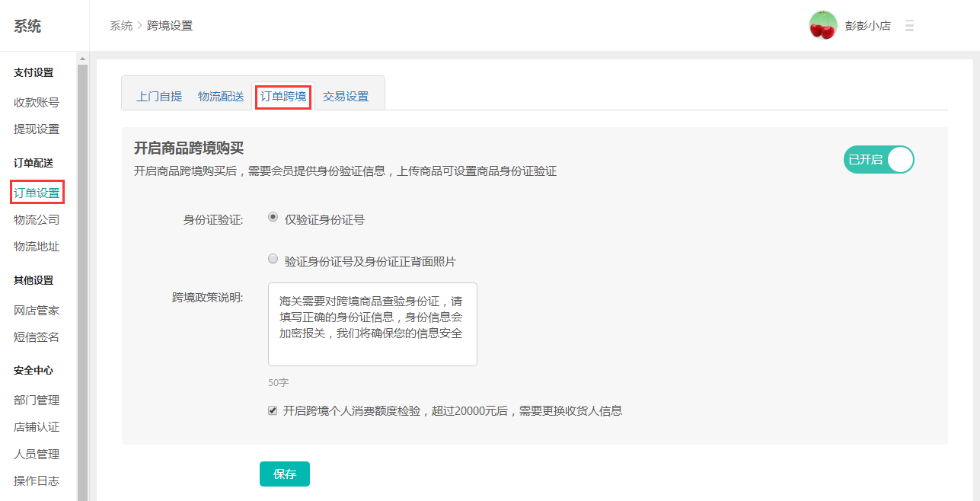Click 系统 breadcrumb link
Screen dimensions: 980x501
tap(120, 26)
